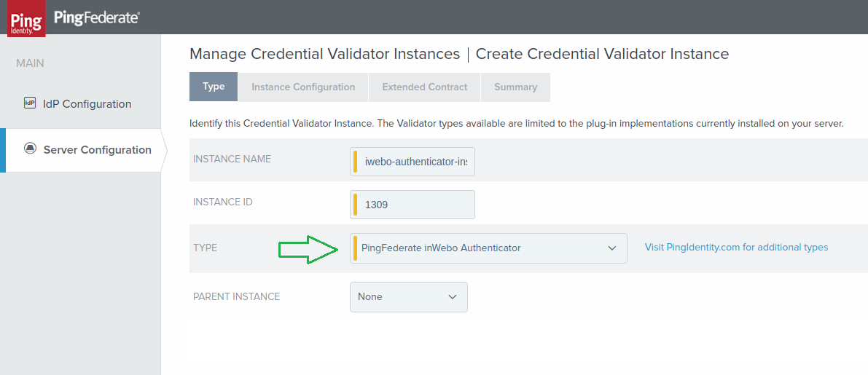Click the Manage Credential Validator Instances heading
868x375 pixels.
[x=324, y=54]
